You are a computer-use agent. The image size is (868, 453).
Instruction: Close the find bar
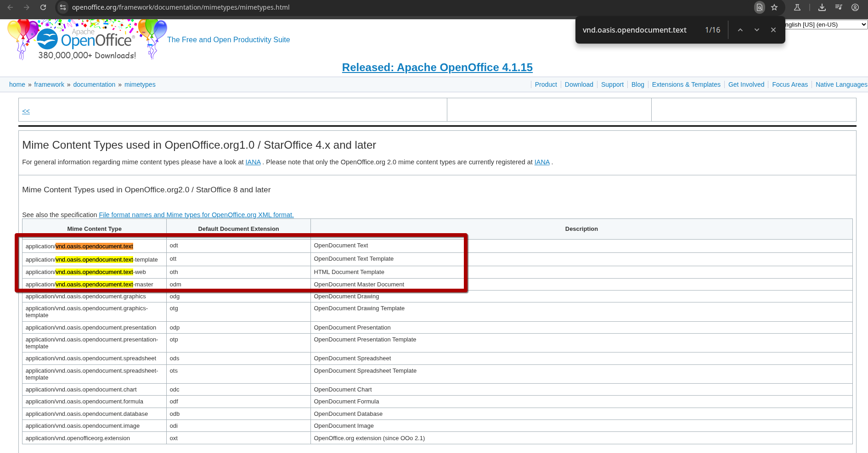point(773,30)
